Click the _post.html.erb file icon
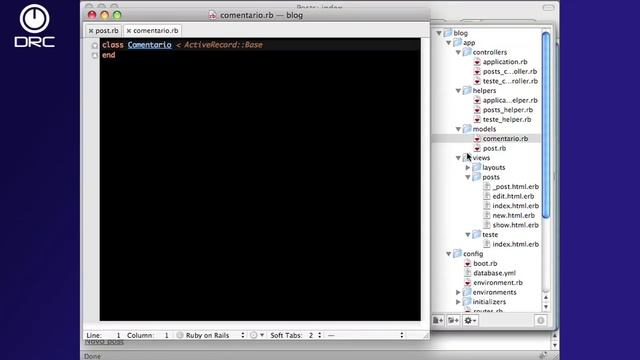The width and height of the screenshot is (640, 360). coord(487,187)
